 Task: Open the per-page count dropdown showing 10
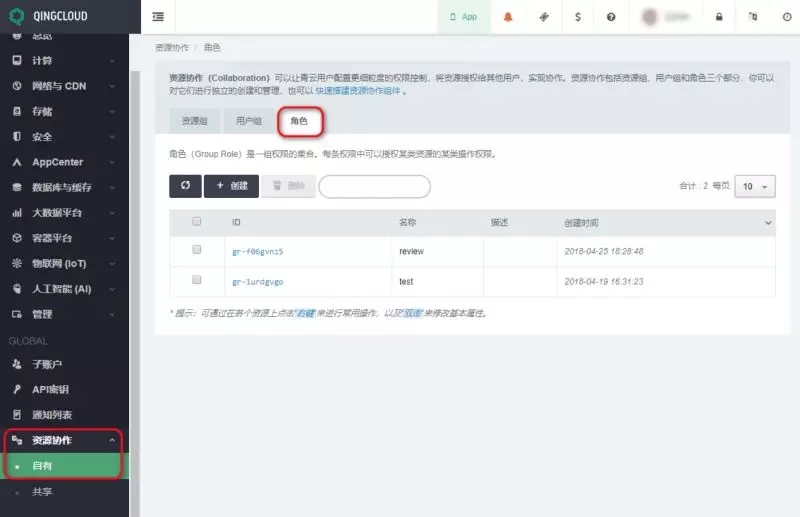tap(754, 186)
